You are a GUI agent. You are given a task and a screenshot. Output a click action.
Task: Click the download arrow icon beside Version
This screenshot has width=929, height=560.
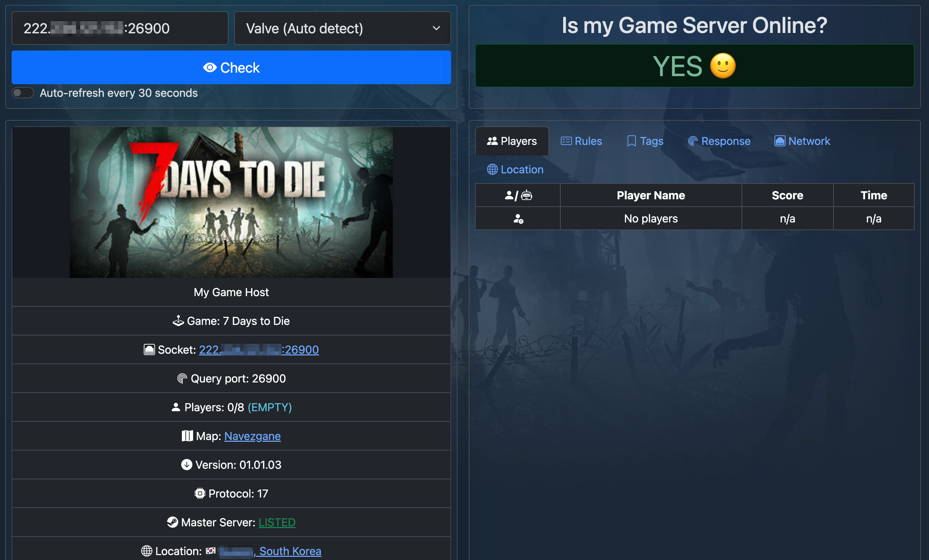click(187, 465)
